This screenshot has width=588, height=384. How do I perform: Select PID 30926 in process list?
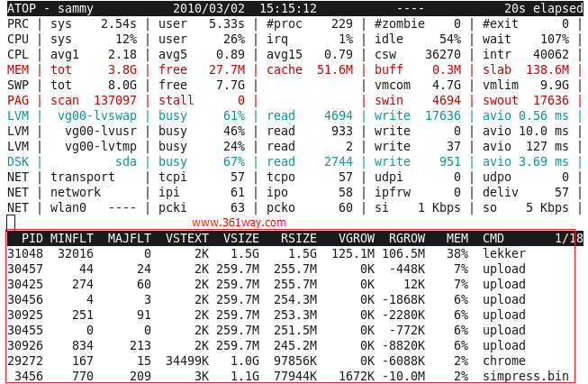point(25,346)
